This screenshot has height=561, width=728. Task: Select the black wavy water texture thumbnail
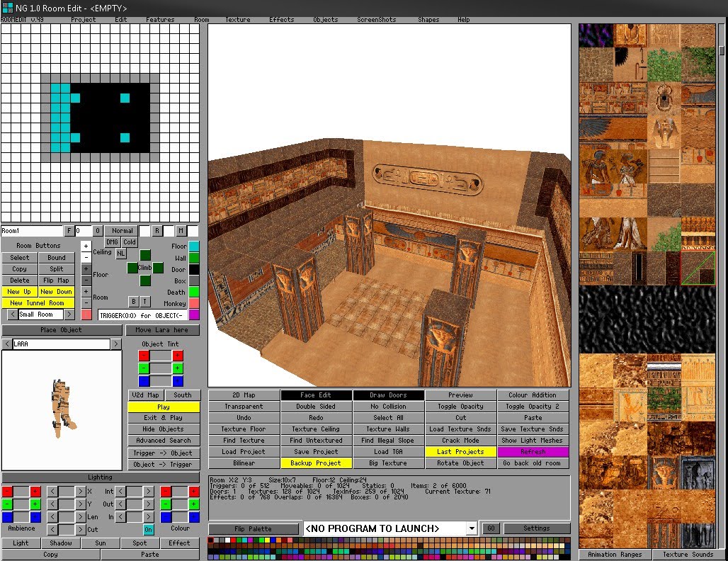(647, 319)
